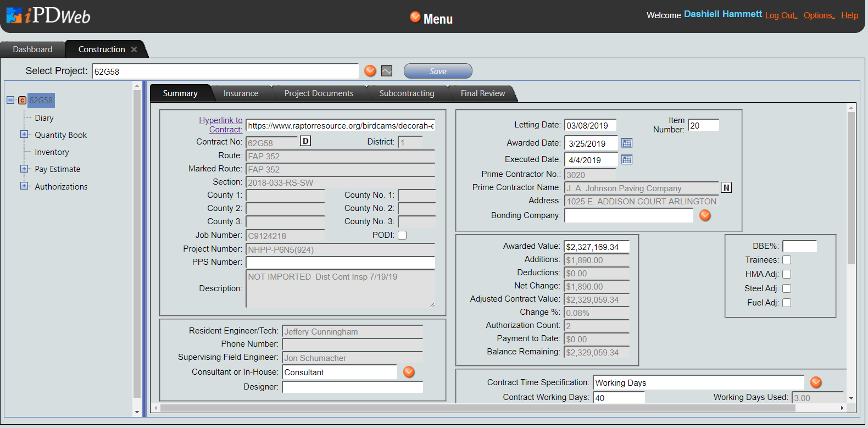Open the Bonding Company dropdown

pos(705,215)
